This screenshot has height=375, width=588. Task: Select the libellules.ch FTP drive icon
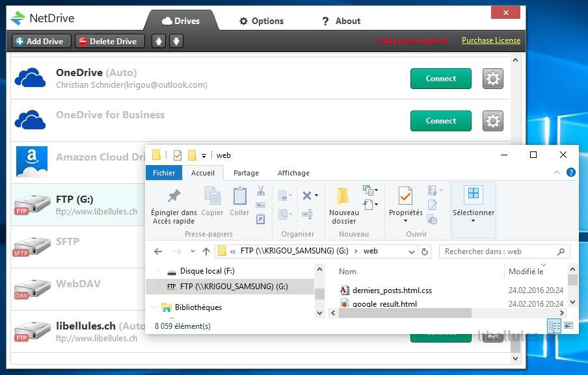point(32,331)
